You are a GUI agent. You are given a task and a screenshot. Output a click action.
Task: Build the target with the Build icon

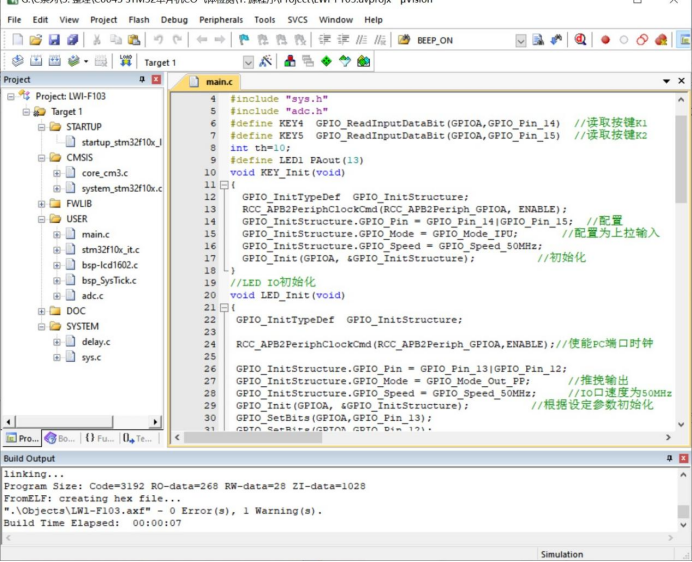coord(36,61)
